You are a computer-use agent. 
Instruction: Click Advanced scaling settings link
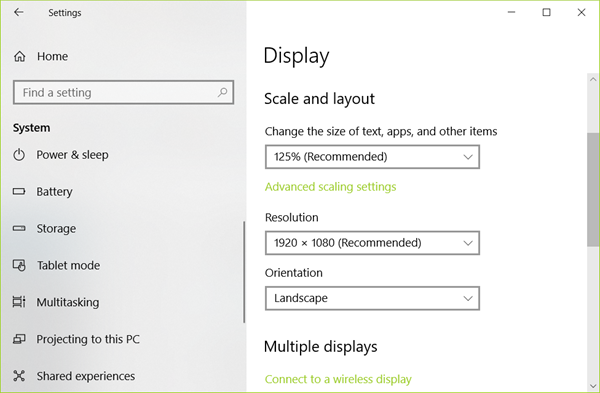pyautogui.click(x=331, y=187)
